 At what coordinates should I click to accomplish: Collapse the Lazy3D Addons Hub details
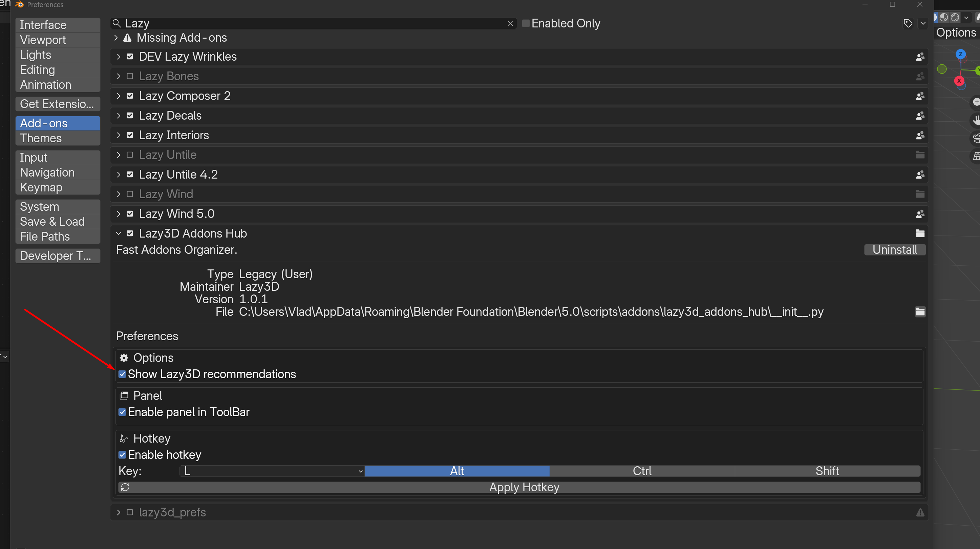[x=119, y=233]
